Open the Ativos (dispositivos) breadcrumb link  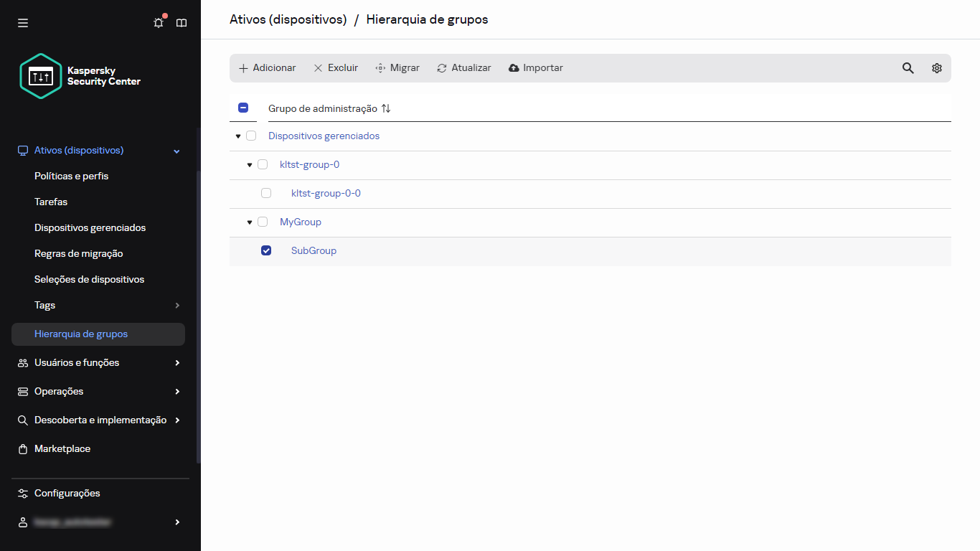[x=288, y=19]
